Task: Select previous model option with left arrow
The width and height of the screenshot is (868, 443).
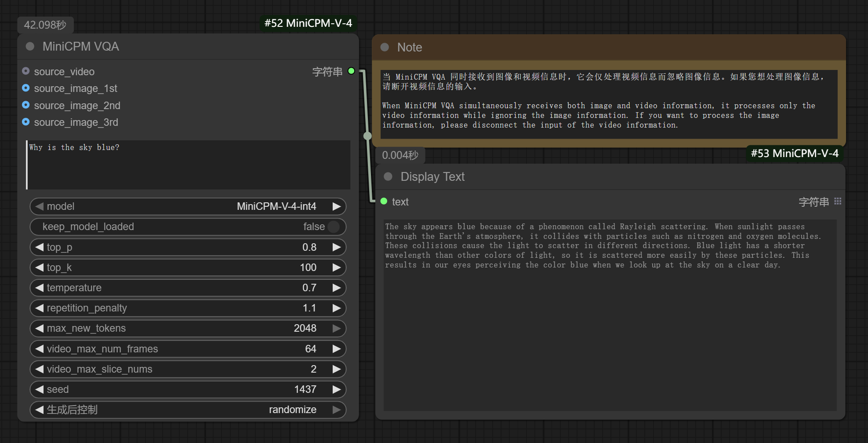Action: click(x=40, y=206)
